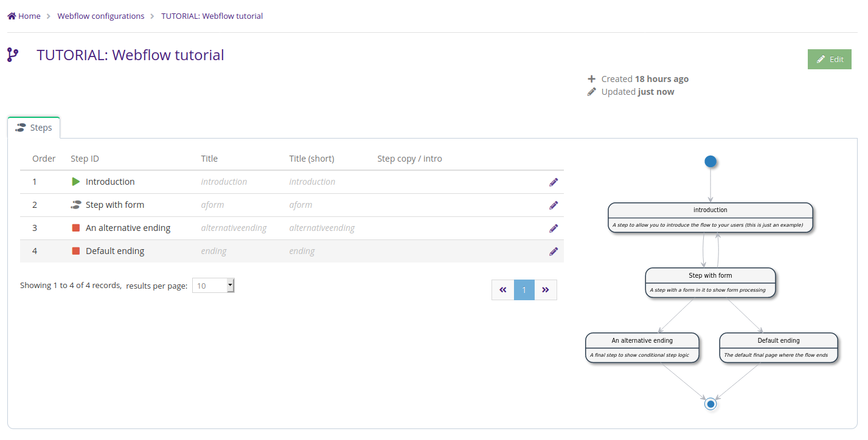868x440 pixels.
Task: Jump to the next page of results
Action: 546,290
